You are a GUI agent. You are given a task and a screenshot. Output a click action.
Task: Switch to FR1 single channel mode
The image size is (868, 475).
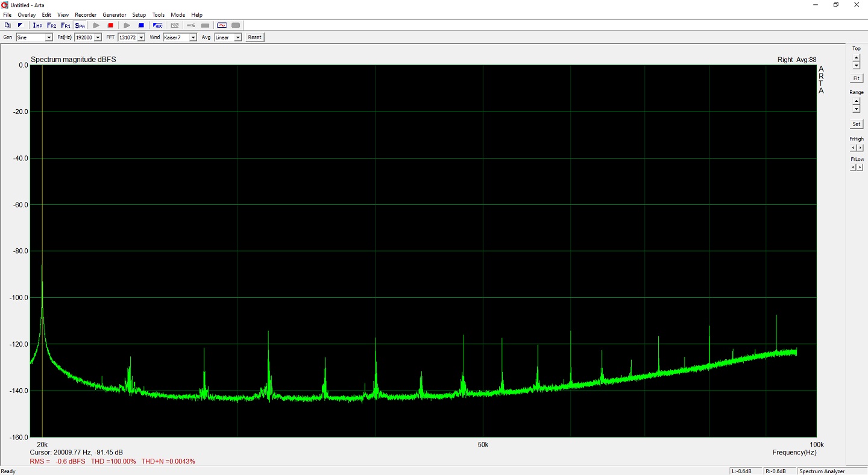click(x=66, y=25)
